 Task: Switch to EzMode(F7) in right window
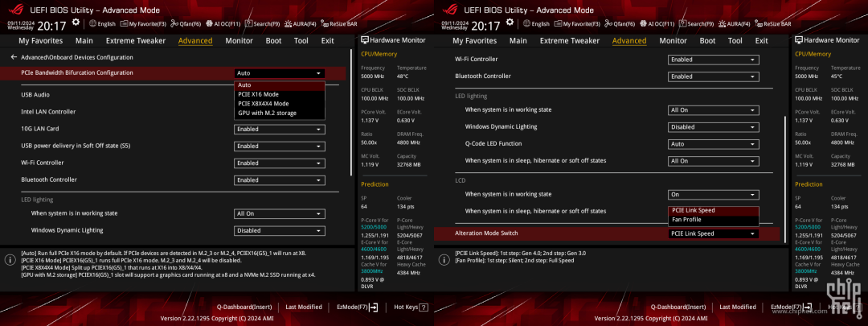[791, 307]
